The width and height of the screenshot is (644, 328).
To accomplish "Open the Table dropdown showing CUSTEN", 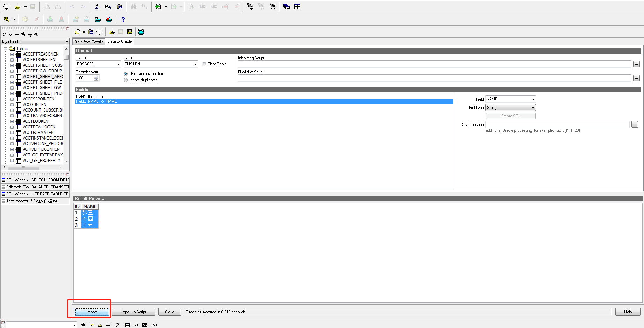I will (x=195, y=64).
